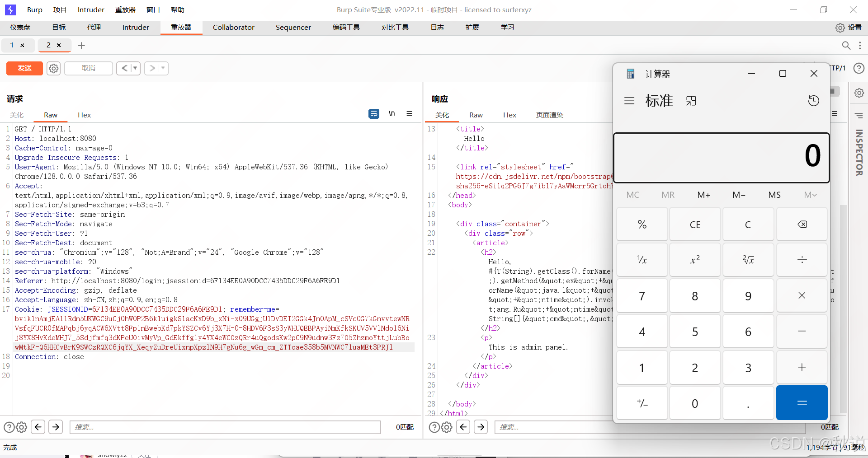868x458 pixels.
Task: Switch to the Collaborator tab
Action: tap(234, 28)
